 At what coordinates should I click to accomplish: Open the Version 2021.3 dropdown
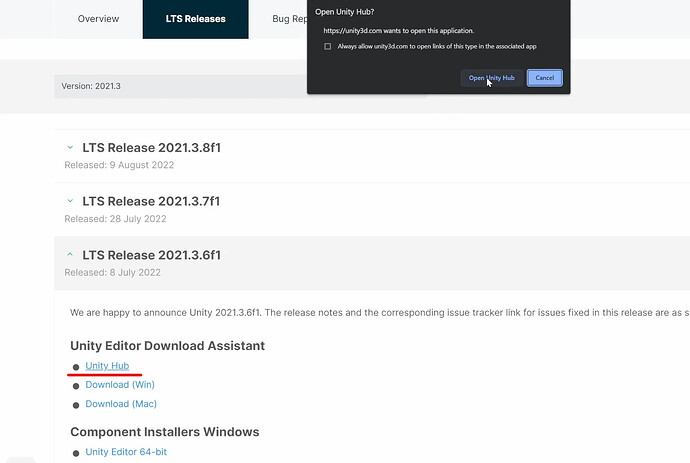(180, 86)
